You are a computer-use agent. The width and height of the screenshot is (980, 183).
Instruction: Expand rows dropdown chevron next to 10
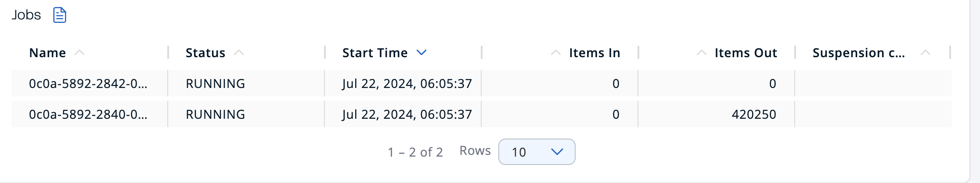(557, 152)
